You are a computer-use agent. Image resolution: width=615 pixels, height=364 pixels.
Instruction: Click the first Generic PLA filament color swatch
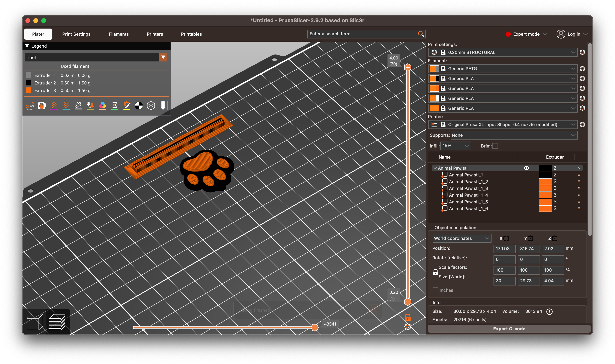point(434,79)
